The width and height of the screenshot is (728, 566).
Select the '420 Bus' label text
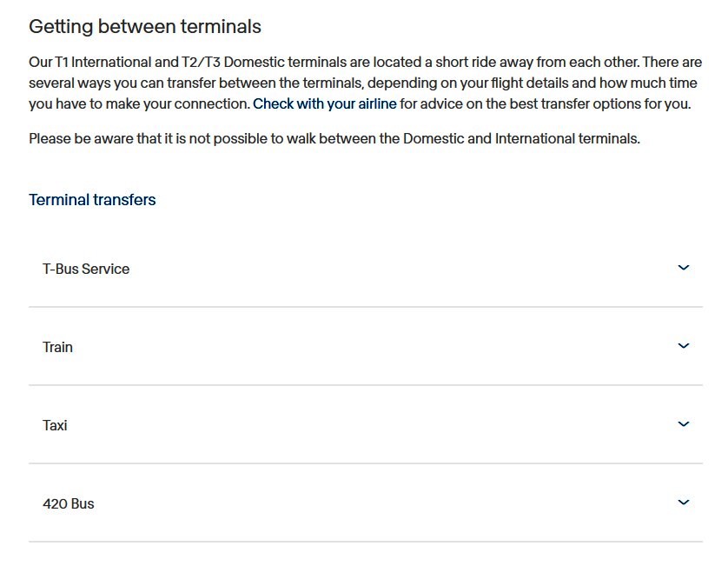coord(69,503)
